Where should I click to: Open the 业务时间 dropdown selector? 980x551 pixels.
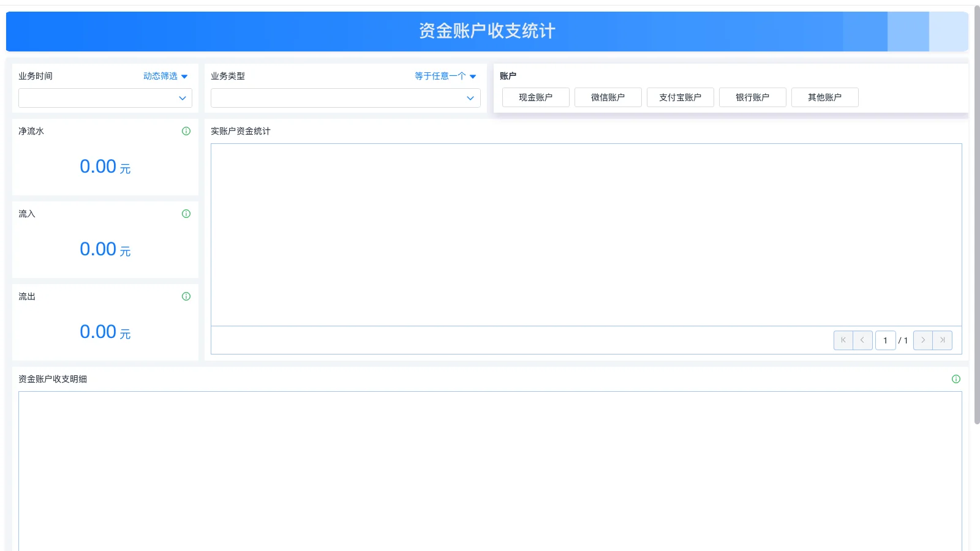104,97
